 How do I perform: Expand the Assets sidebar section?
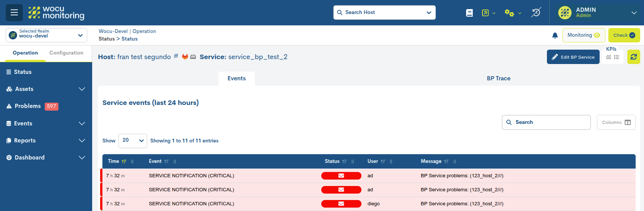click(46, 89)
